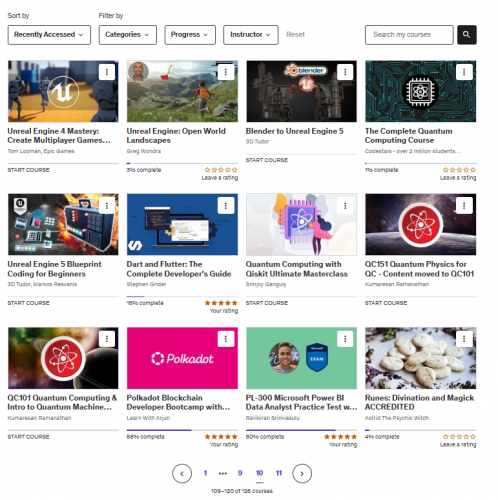Expand the Instructor filter dropdown
The height and width of the screenshot is (500, 498).
251,35
